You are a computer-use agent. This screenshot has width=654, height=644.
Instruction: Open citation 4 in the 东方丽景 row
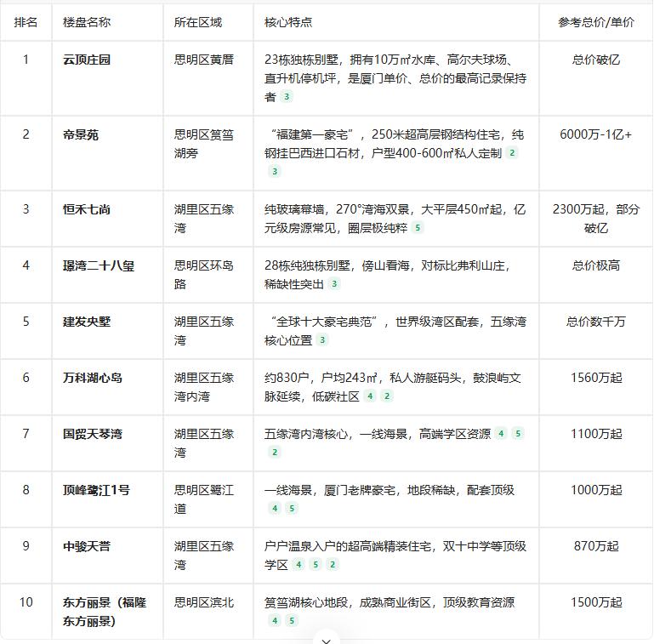click(x=275, y=621)
